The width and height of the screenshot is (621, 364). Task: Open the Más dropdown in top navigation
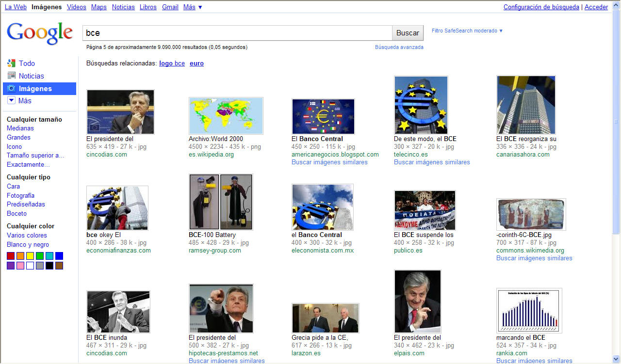193,7
